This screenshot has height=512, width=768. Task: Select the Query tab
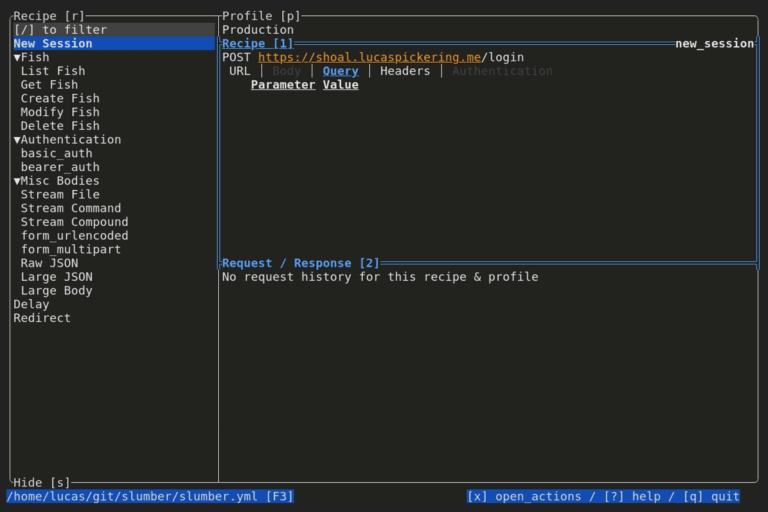click(340, 71)
